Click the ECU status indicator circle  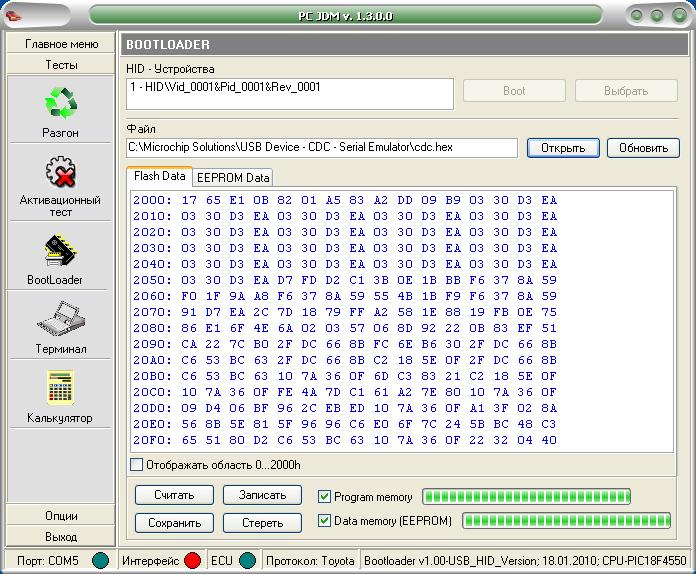point(247,561)
